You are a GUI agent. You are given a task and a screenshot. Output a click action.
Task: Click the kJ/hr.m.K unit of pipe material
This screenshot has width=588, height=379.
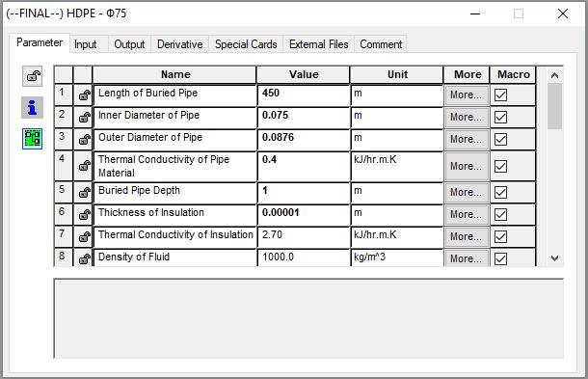click(397, 166)
